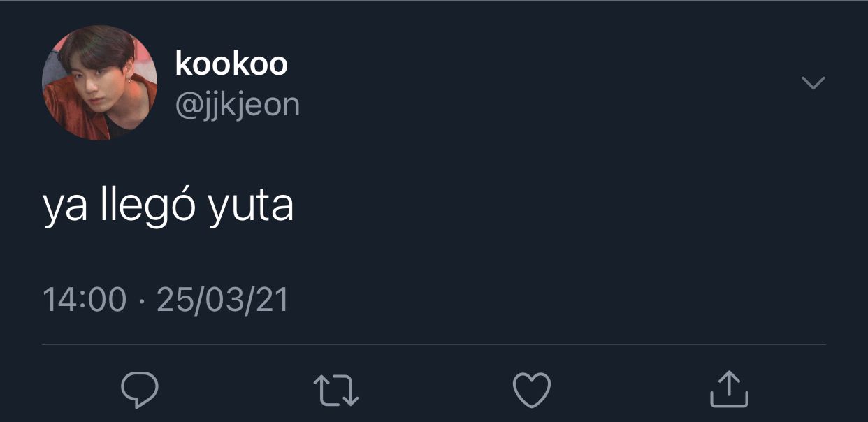View the avatar photo of @jjkjeon
The image size is (868, 422).
point(99,83)
